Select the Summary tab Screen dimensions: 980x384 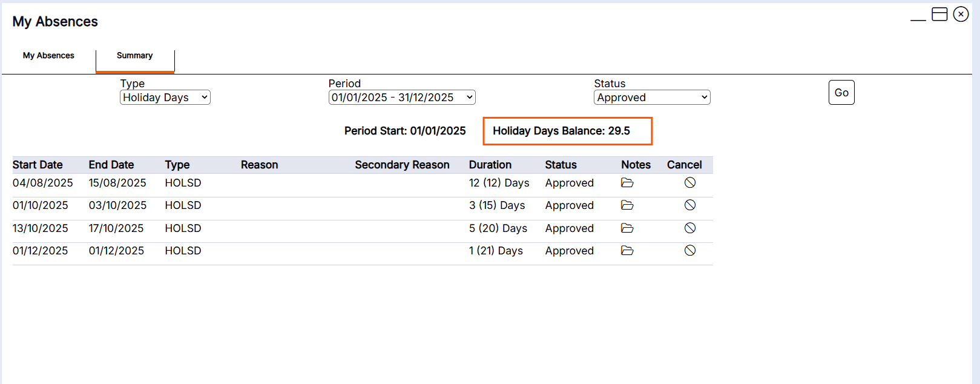point(135,56)
